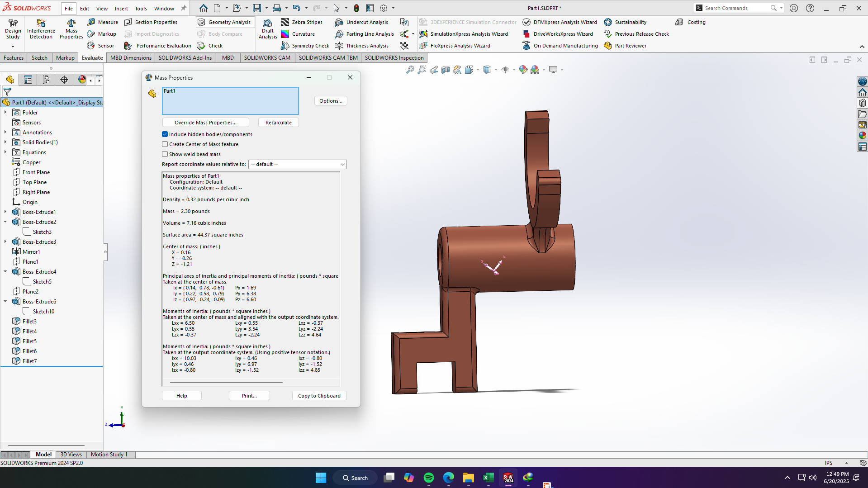Expand Boss-Extrude3 in feature tree
The height and width of the screenshot is (488, 868).
coord(5,242)
